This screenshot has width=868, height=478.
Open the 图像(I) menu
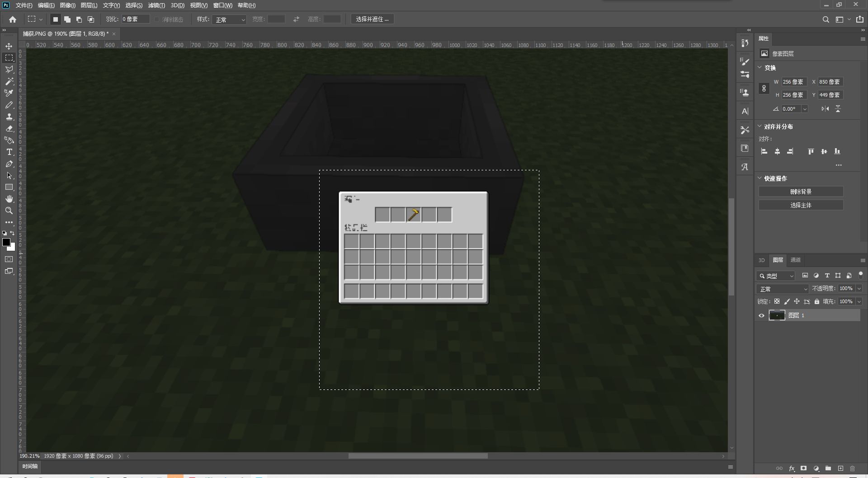click(67, 5)
